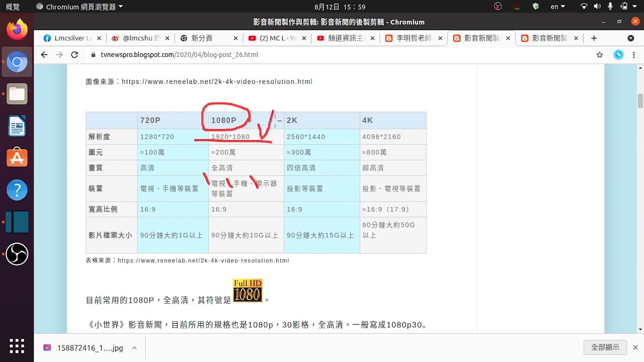Expand the downloaded 158872416_1.jpg chevron
This screenshot has width=644, height=362.
pyautogui.click(x=134, y=347)
